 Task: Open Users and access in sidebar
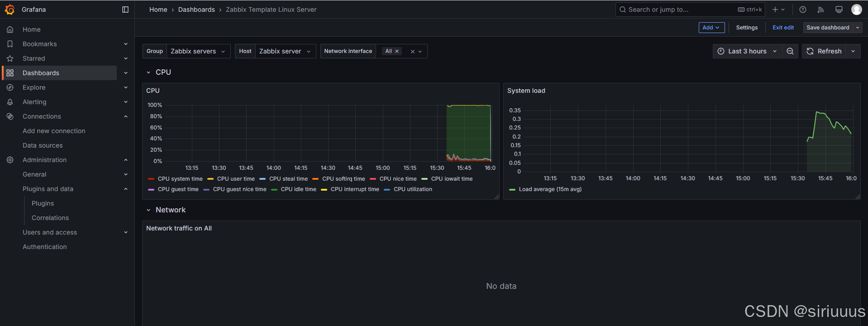tap(50, 232)
